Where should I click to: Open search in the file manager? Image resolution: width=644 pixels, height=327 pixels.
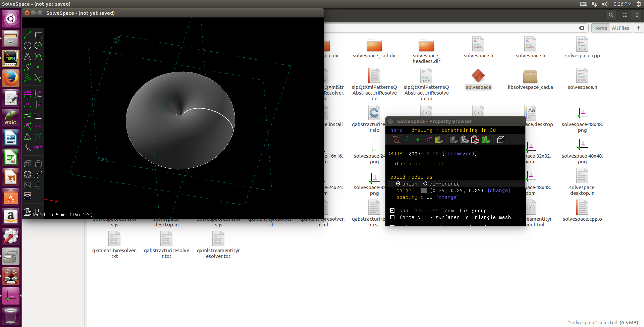pyautogui.click(x=611, y=15)
